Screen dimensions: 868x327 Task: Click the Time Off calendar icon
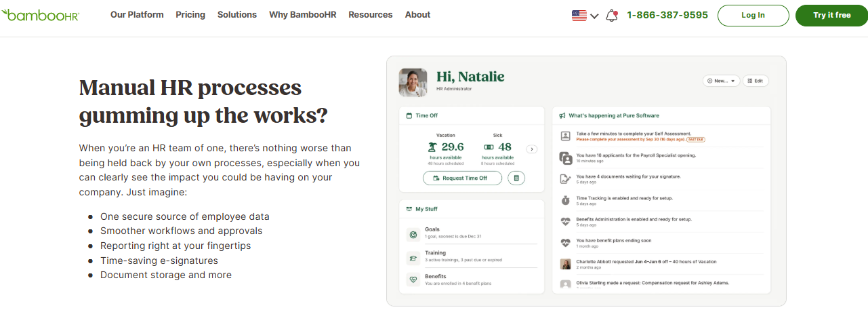409,116
